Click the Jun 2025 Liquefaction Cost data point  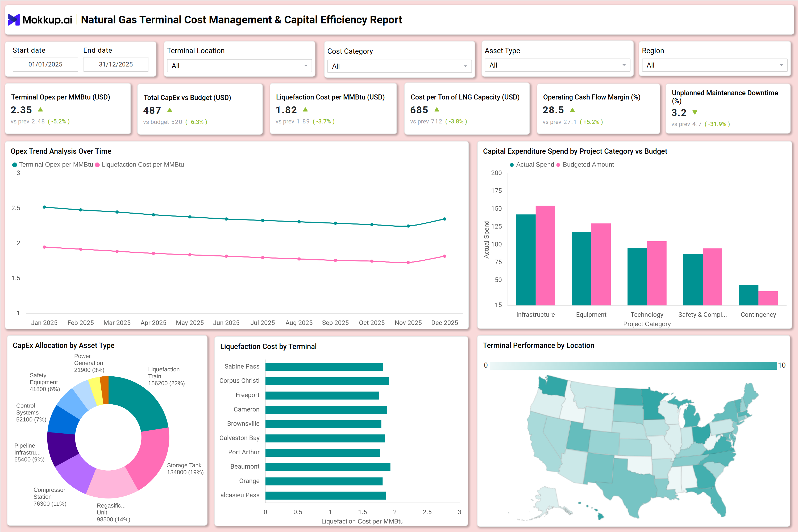pyautogui.click(x=226, y=256)
